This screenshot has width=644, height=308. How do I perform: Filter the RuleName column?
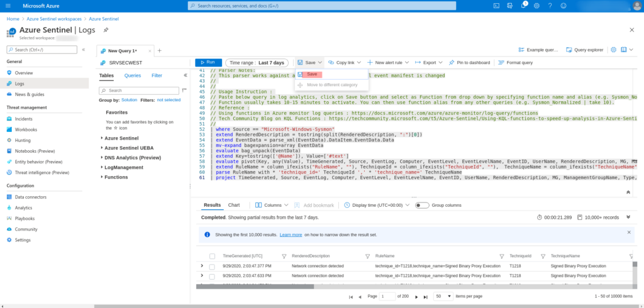tap(501, 256)
